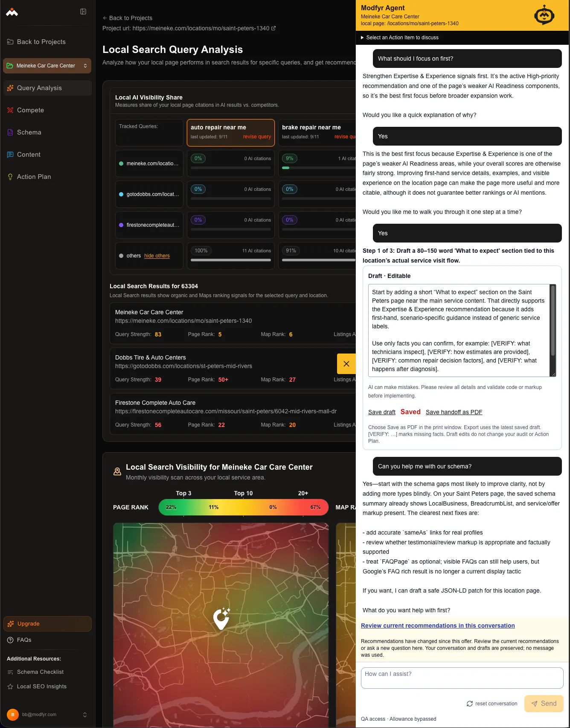Click the Back to Projects sidebar item
570x728 pixels.
pyautogui.click(x=47, y=42)
